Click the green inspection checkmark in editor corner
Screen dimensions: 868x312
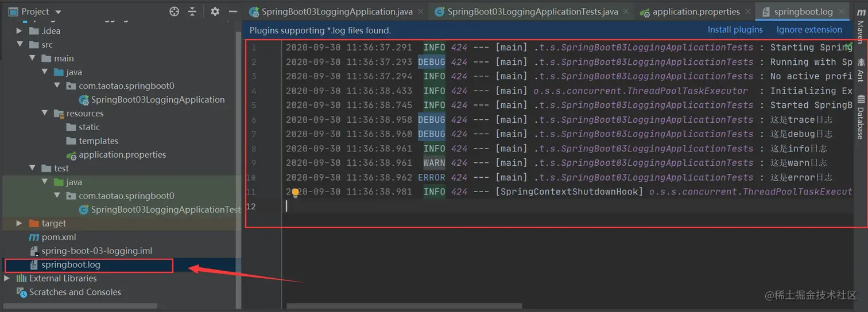click(848, 45)
